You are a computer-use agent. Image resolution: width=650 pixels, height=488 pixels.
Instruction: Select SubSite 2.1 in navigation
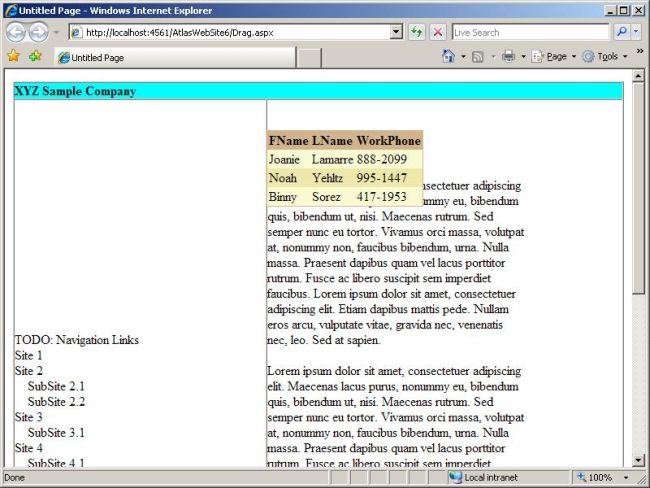click(x=56, y=386)
